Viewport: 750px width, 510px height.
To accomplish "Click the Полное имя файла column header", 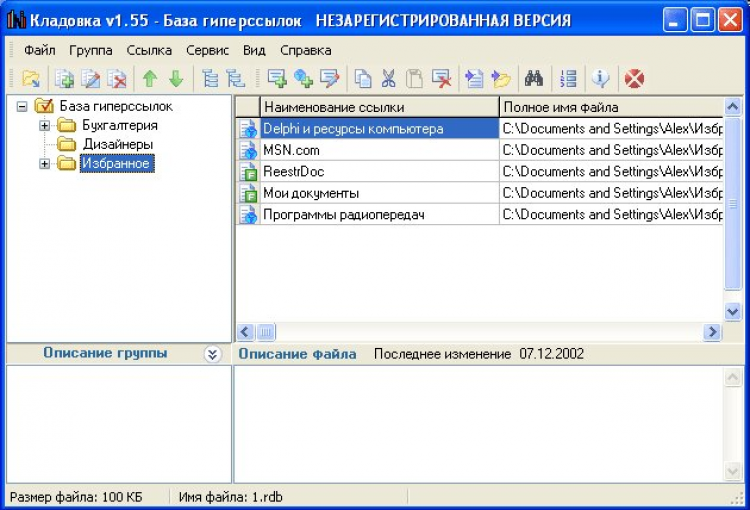I will 611,107.
